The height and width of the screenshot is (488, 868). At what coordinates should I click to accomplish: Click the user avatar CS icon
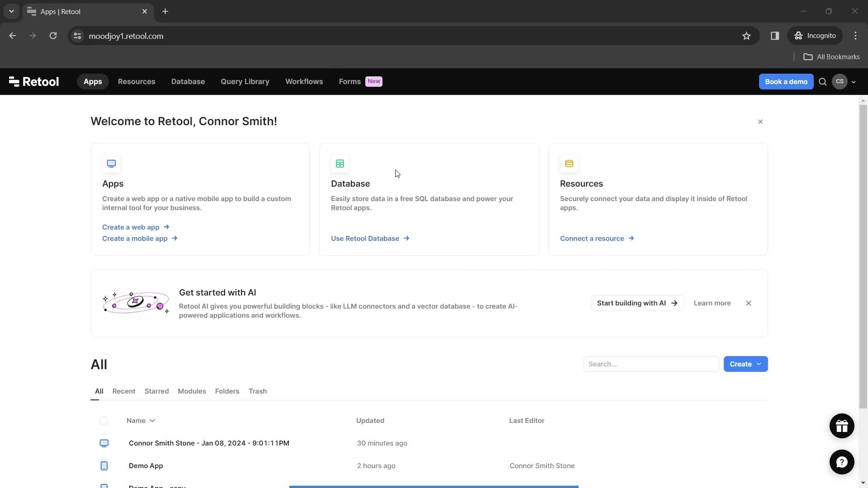(840, 81)
